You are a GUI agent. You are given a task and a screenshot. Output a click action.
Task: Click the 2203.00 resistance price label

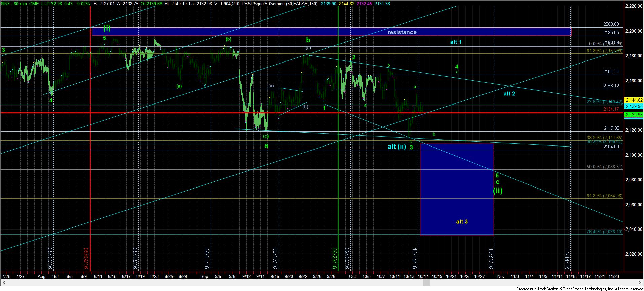(611, 24)
